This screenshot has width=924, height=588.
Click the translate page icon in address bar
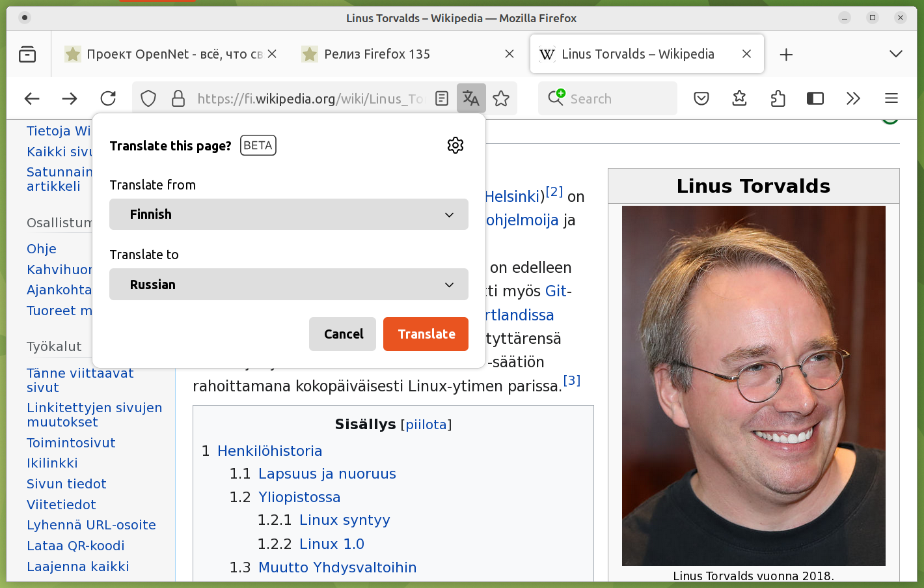point(471,98)
